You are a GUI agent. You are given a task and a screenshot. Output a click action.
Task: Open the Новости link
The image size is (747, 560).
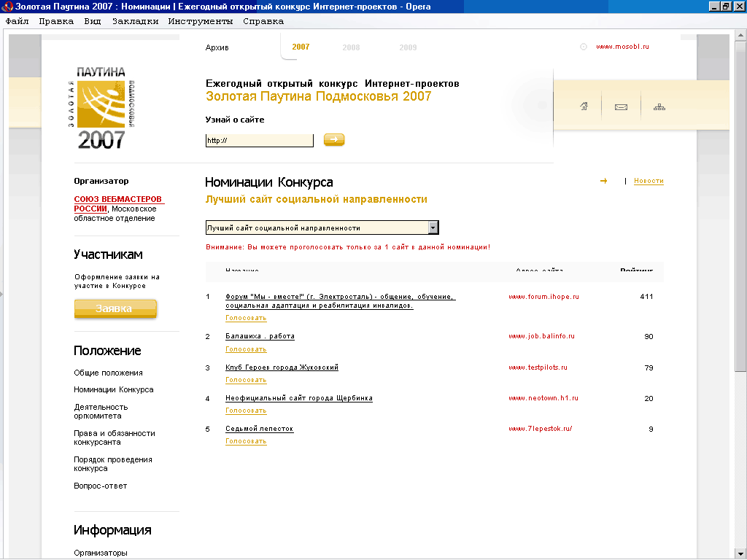click(x=649, y=181)
